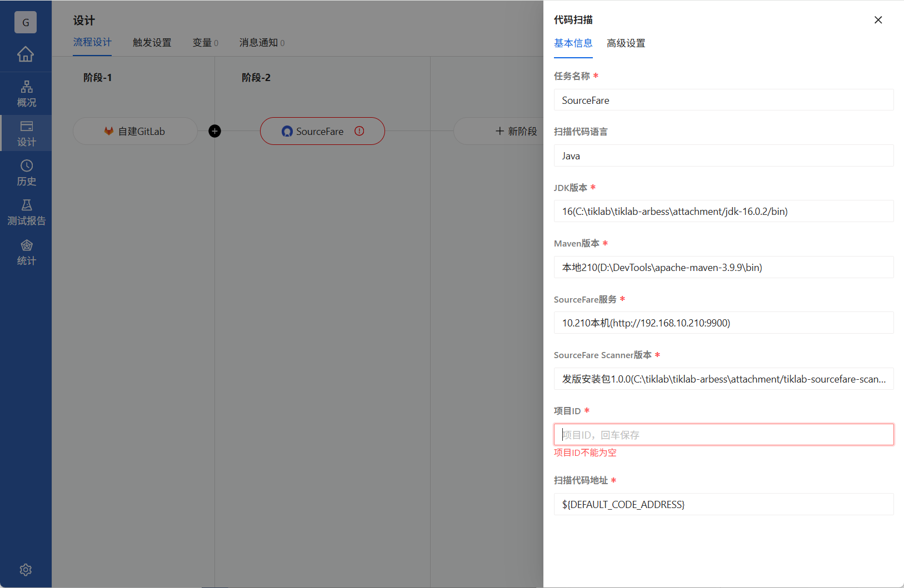This screenshot has height=588, width=904.
Task: Select the 设计 design sidebar item
Action: coord(26,133)
